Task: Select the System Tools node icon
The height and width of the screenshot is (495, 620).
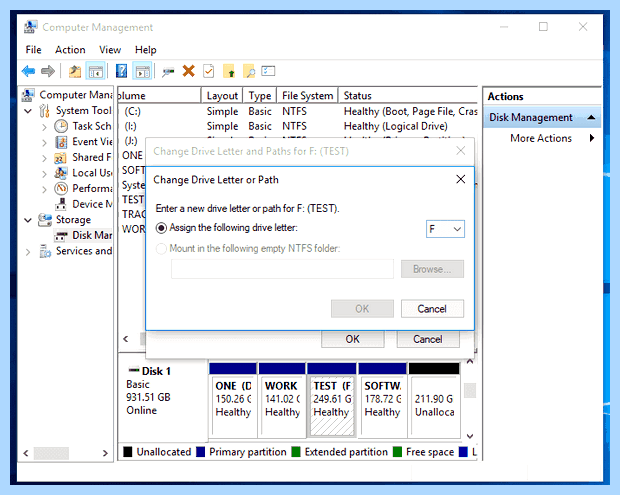Action: click(x=44, y=111)
